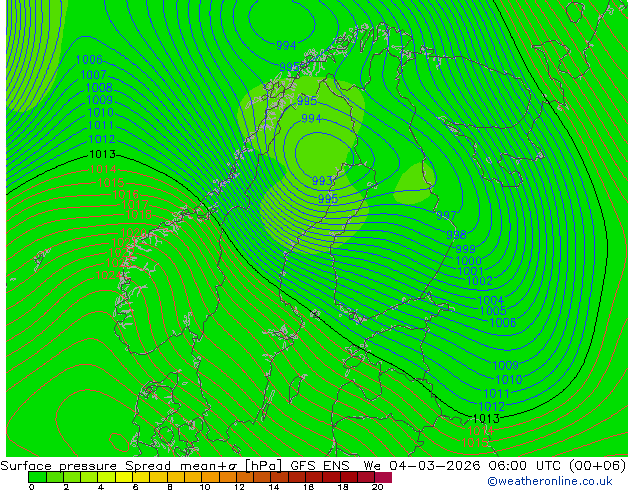The height and width of the screenshot is (490, 634).
Task: Click the pure yellow legend swatch
Action: pos(124,477)
